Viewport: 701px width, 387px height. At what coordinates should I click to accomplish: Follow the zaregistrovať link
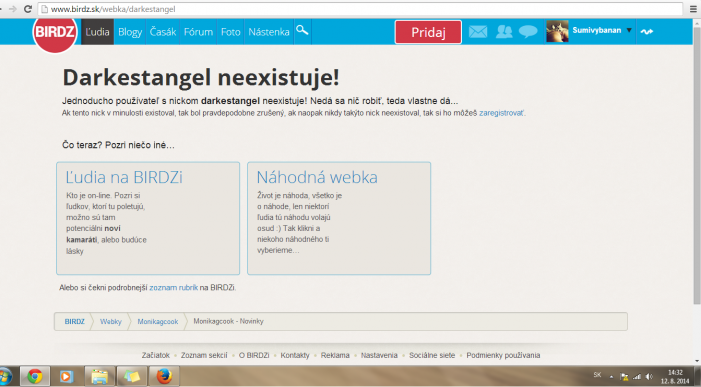pos(502,113)
